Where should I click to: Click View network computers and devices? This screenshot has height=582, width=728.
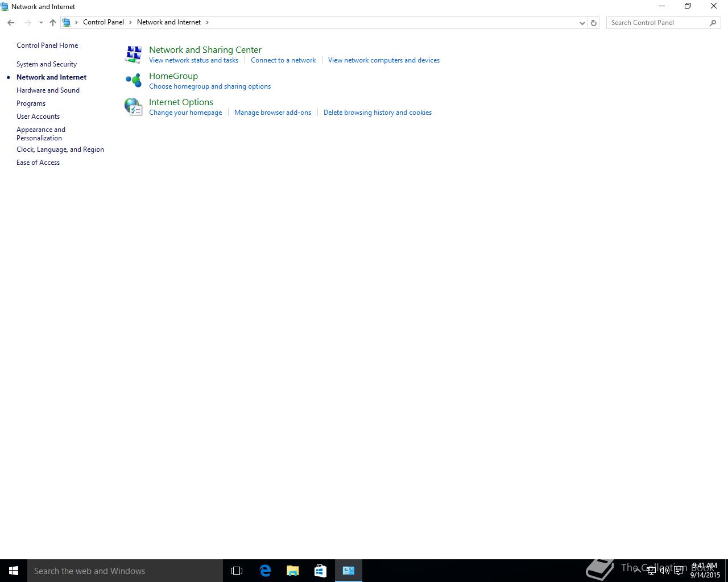click(384, 60)
